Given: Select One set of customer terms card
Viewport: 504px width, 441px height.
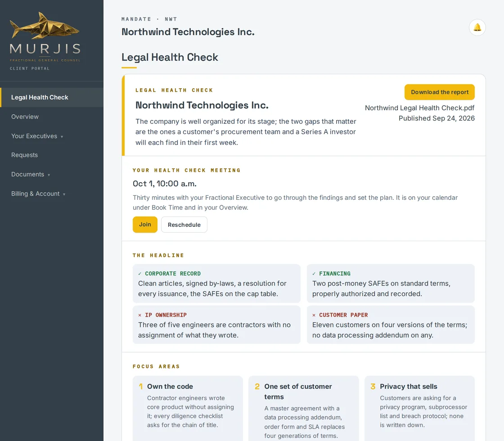Looking at the screenshot, I should coord(304,408).
